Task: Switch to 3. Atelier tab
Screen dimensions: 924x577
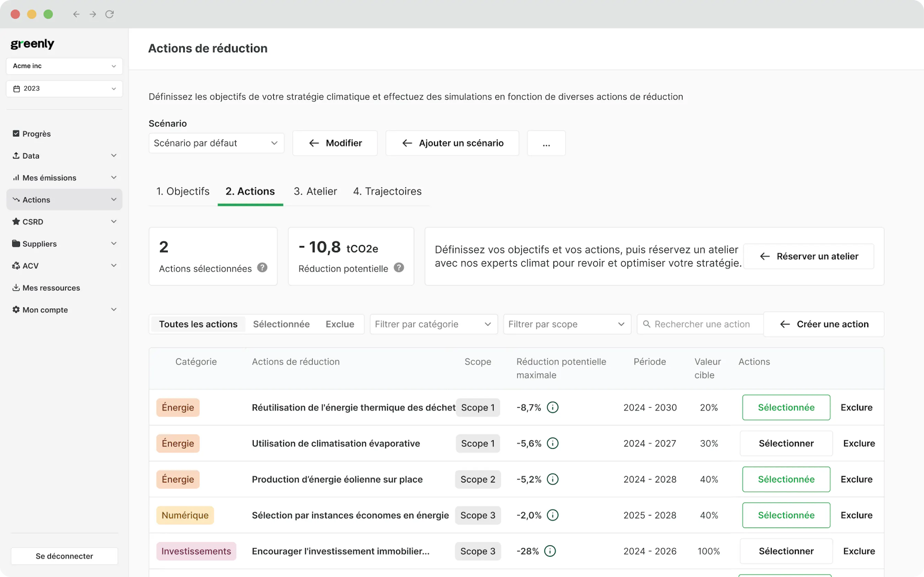Action: 315,191
